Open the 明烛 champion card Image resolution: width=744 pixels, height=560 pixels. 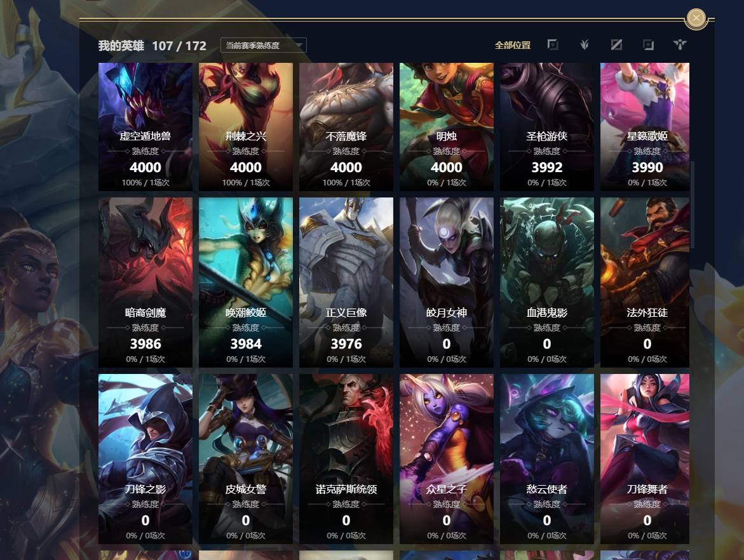click(x=447, y=126)
